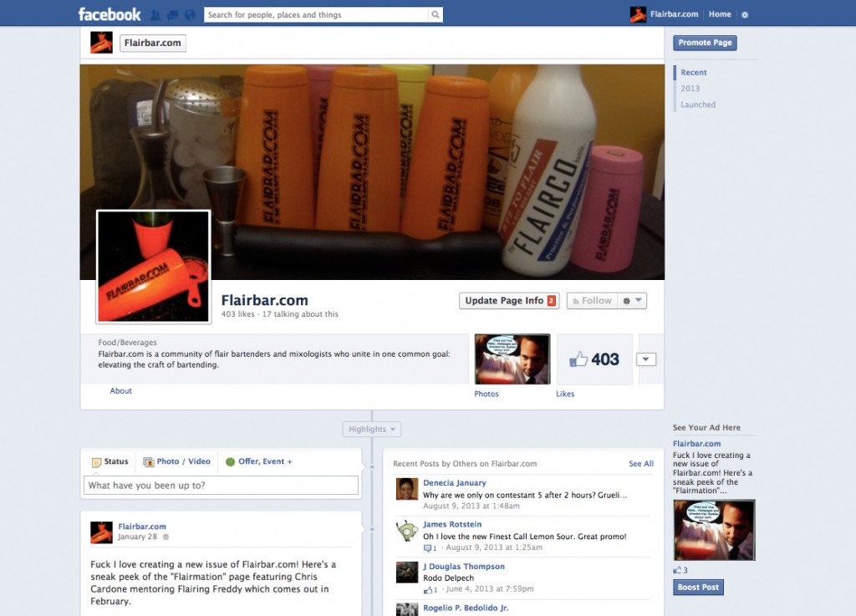Viewport: 856px width, 616px height.
Task: Open J Douglas Thompson's name link
Action: point(463,567)
